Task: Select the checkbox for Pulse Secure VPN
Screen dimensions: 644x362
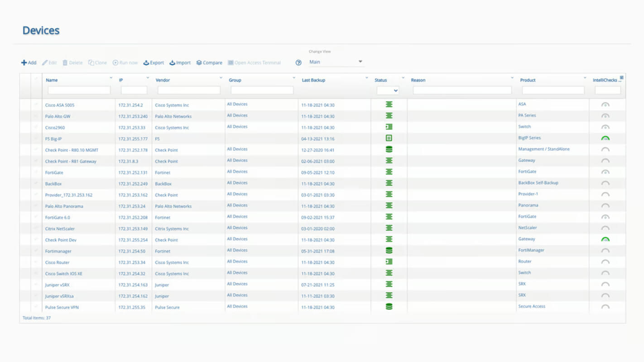Action: click(36, 307)
